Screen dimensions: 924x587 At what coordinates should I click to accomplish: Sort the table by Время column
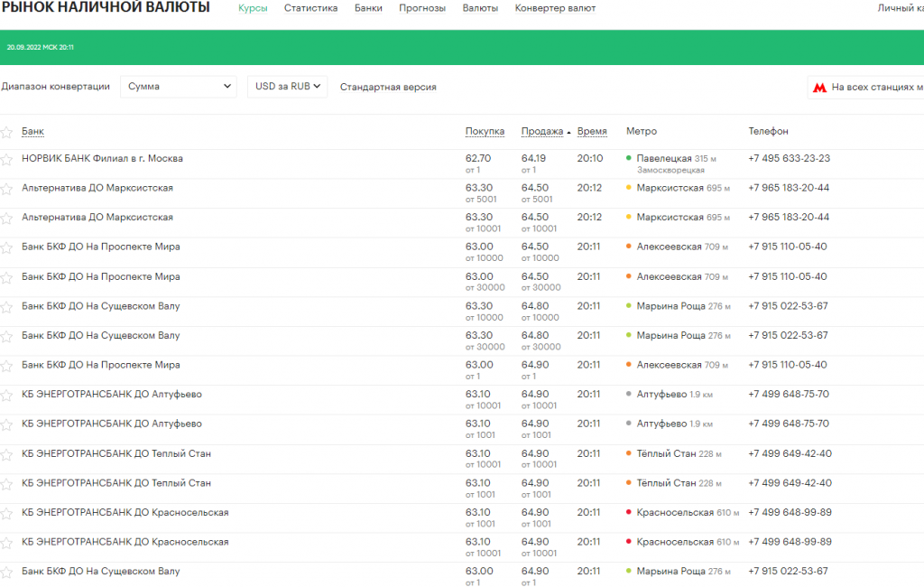[x=592, y=131]
